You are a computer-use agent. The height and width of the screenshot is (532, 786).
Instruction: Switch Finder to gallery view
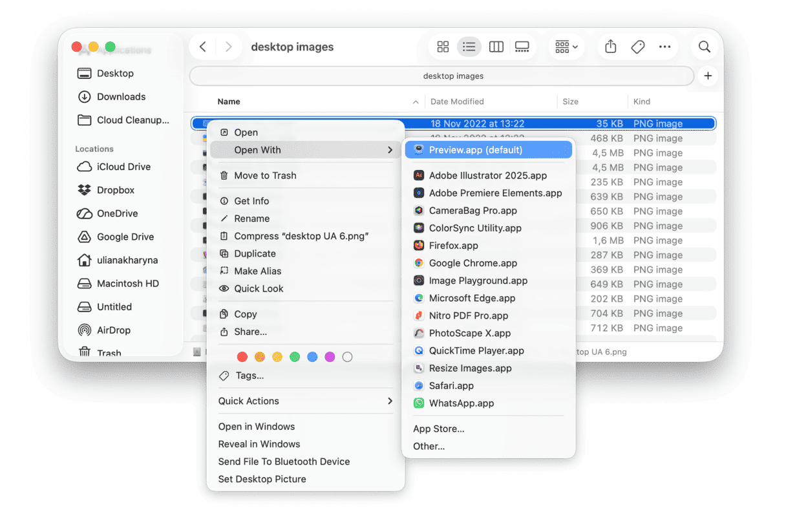[x=522, y=47]
